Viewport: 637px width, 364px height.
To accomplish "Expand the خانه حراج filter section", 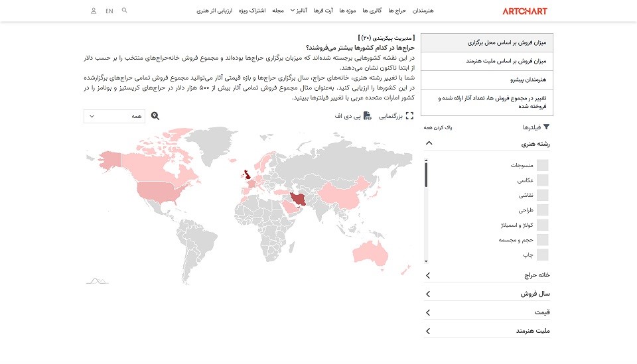I will pos(428,275).
